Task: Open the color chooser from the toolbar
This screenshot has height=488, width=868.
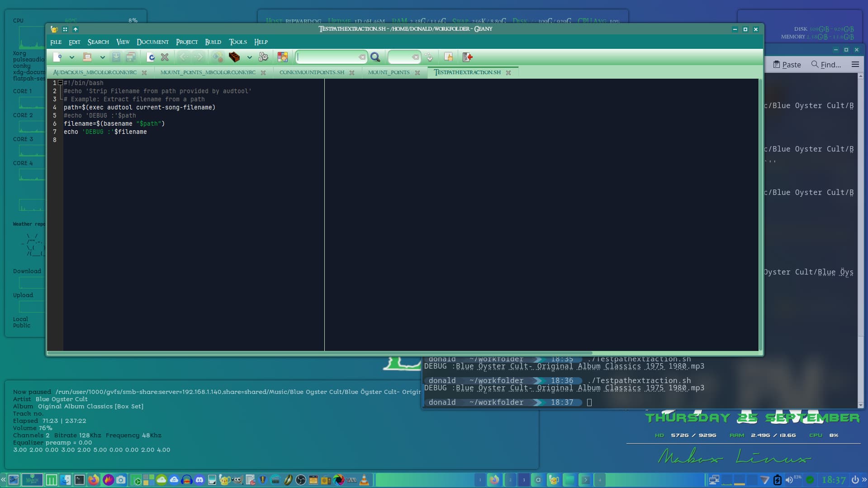Action: tap(283, 57)
